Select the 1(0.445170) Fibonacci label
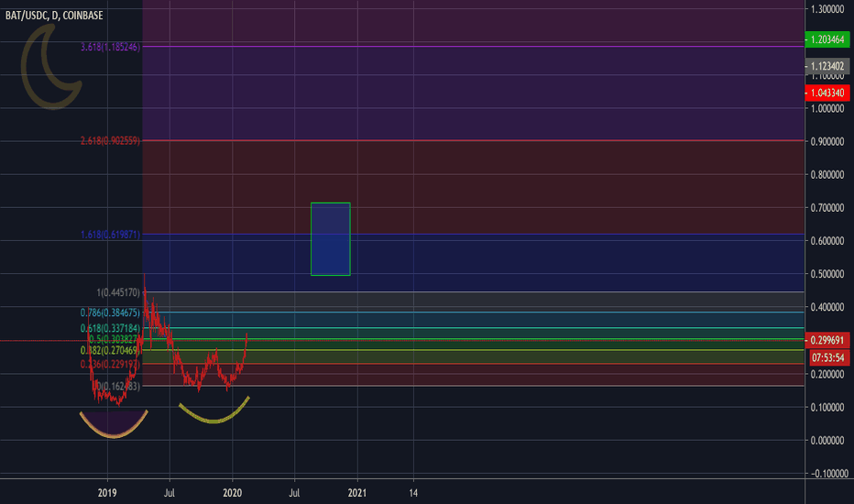The height and width of the screenshot is (504, 854). 118,292
